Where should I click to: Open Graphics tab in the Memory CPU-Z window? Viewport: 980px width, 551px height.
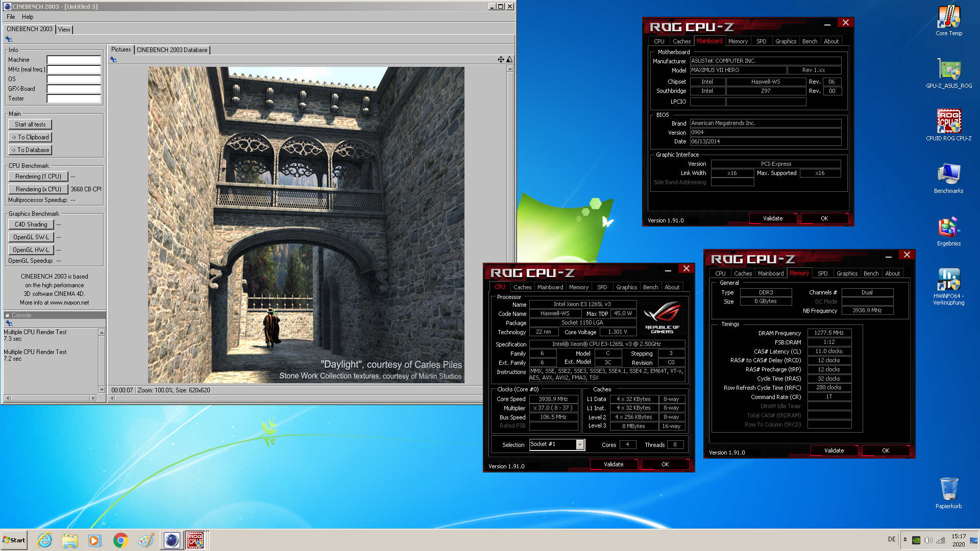tap(847, 273)
